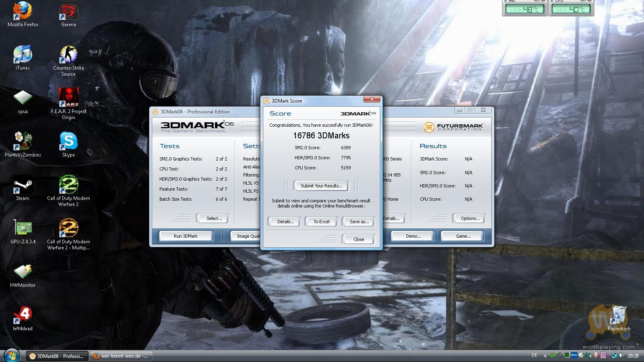Viewport: 644px width, 362px height.
Task: Click the green grid tray icon
Action: click(x=567, y=355)
